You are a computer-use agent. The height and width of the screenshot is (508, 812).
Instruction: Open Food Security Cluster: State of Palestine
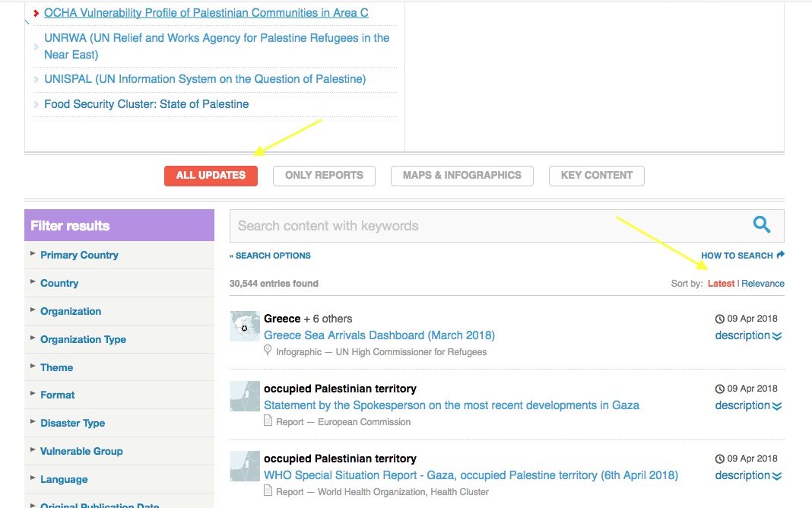[x=147, y=104]
